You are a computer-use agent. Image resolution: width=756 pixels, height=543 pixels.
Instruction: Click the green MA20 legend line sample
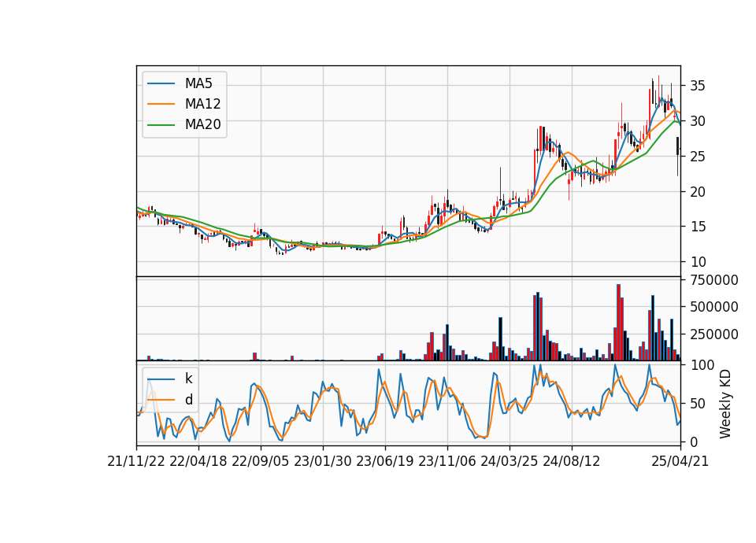(161, 125)
